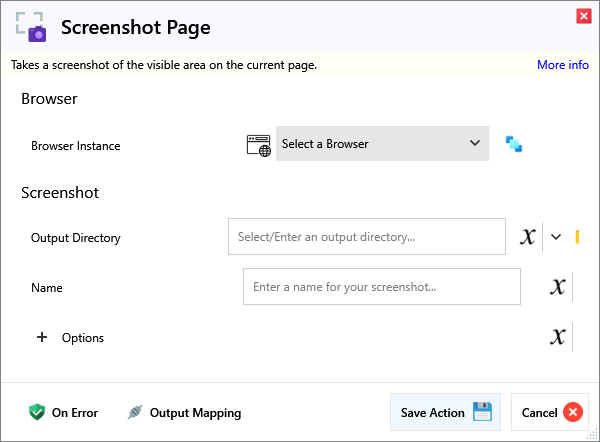Open the More info link
Screen dimensions: 600x442
click(562, 65)
